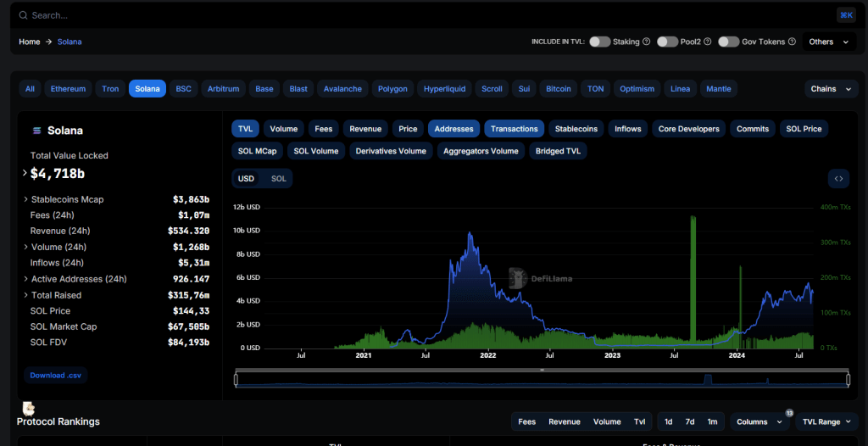Toggle Pool2 in TVL switch
Screen dimensions: 868x446
(667, 42)
